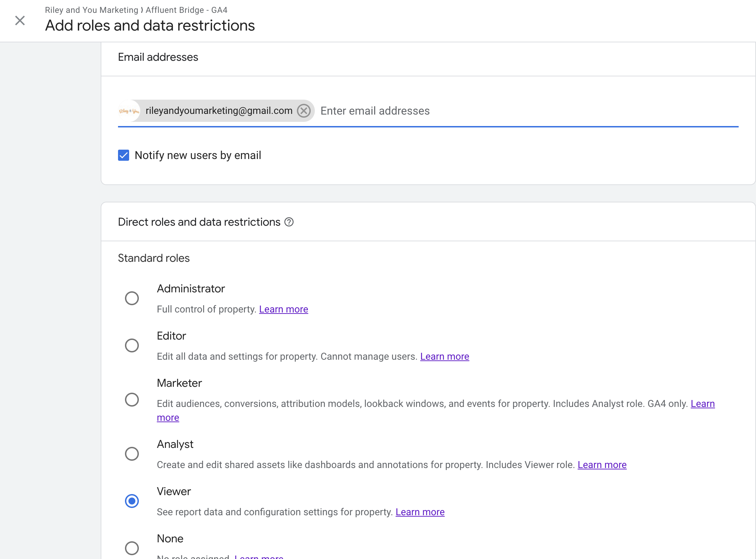The width and height of the screenshot is (756, 559).
Task: Select the Marketer role
Action: point(132,400)
